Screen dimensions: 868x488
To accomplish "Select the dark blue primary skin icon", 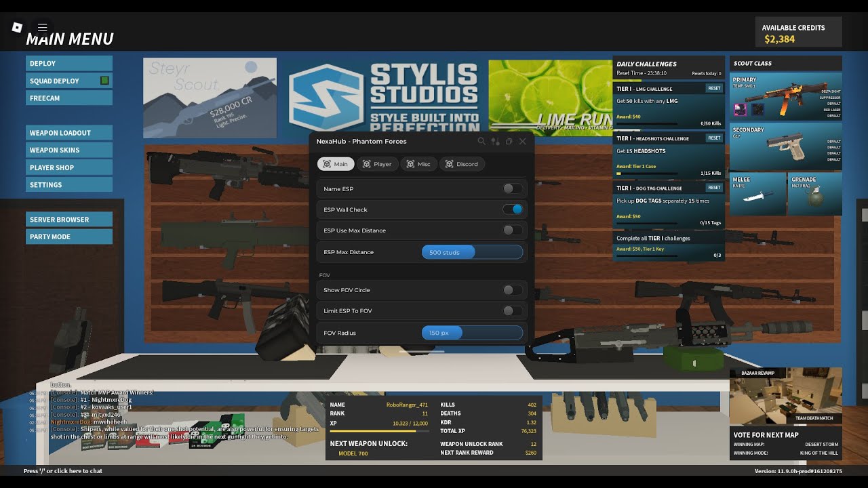I will coord(757,109).
